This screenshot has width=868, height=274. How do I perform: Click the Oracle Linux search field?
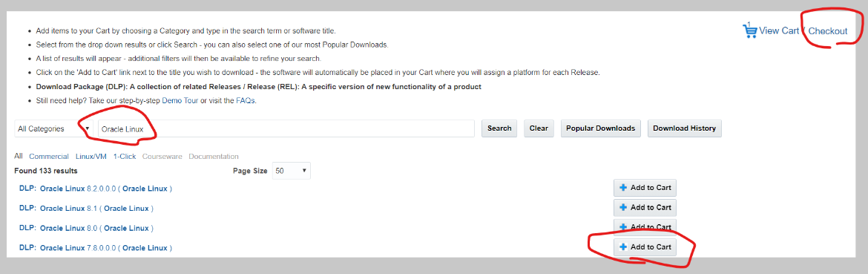point(286,128)
